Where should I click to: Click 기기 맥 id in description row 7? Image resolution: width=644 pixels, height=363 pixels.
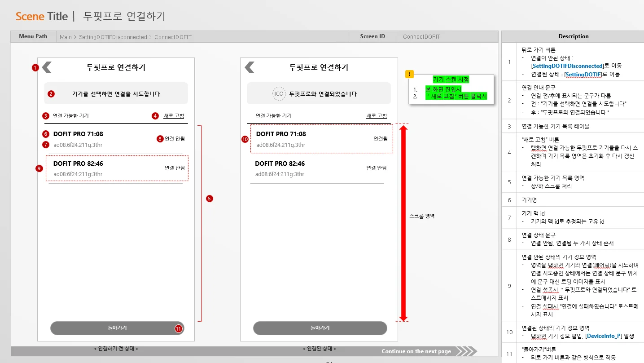533,213
